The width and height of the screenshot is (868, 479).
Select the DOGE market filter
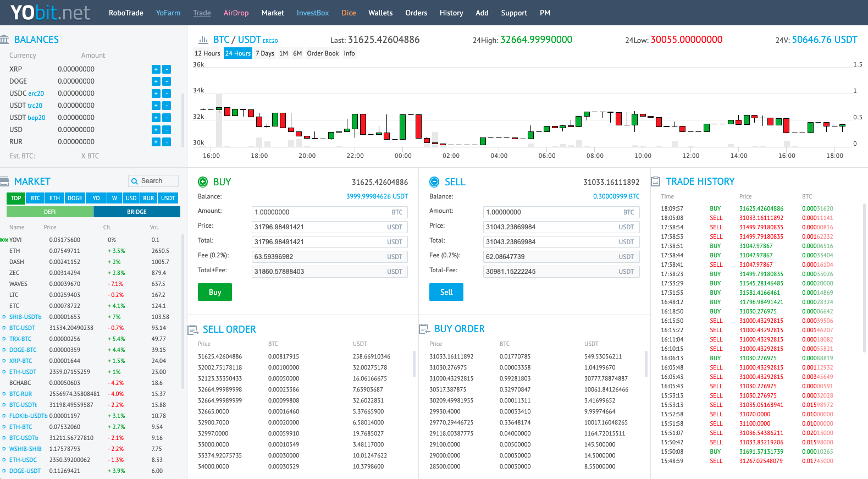click(75, 198)
